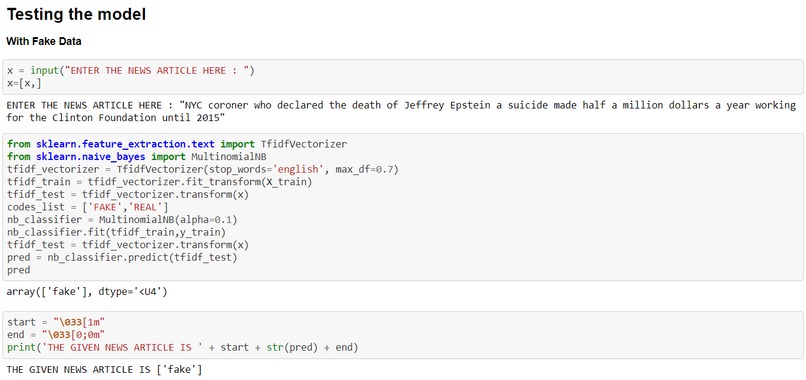Viewport: 806px width, 380px height.
Task: Click the pred = nb_classifier.predict(tfidf_test) line
Action: [x=122, y=257]
